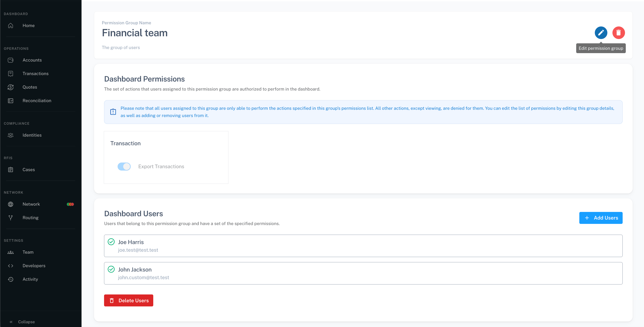Select Joe Harris green check circle

111,242
